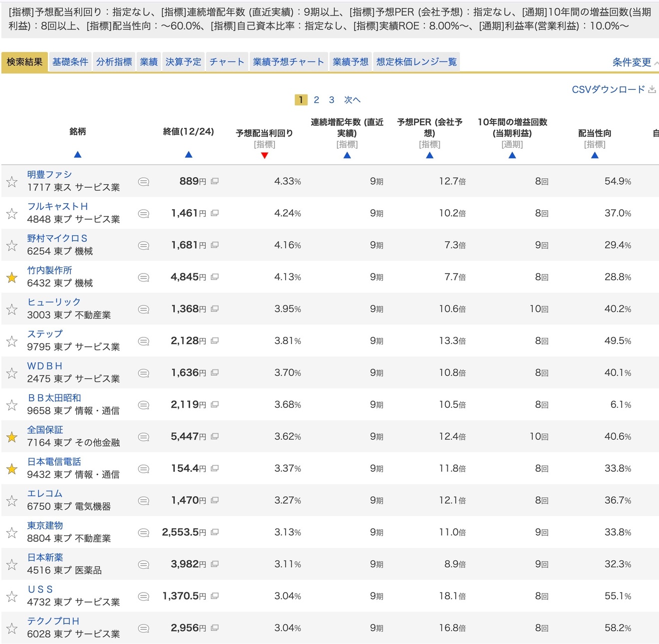Switch to the チャート tab
659x644 pixels.
coord(227,62)
